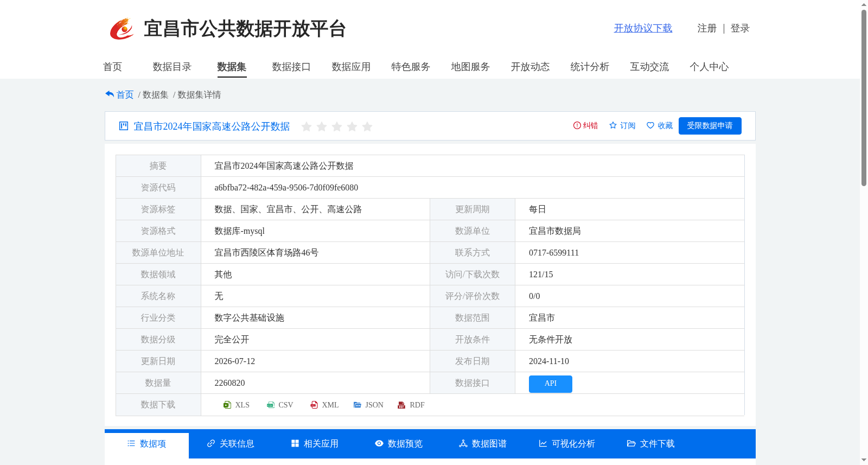Switch to the 可视化分析 tab
Image resolution: width=868 pixels, height=465 pixels.
coord(567,444)
